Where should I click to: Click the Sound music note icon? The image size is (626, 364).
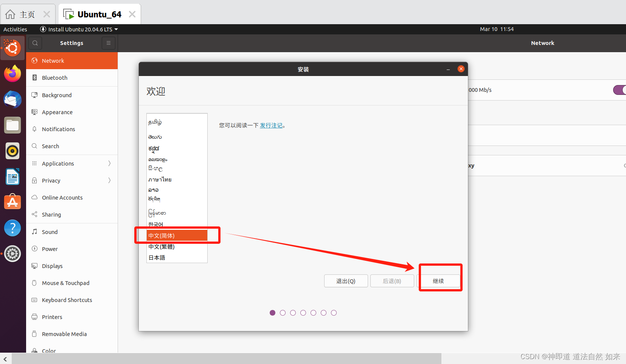[x=34, y=232]
